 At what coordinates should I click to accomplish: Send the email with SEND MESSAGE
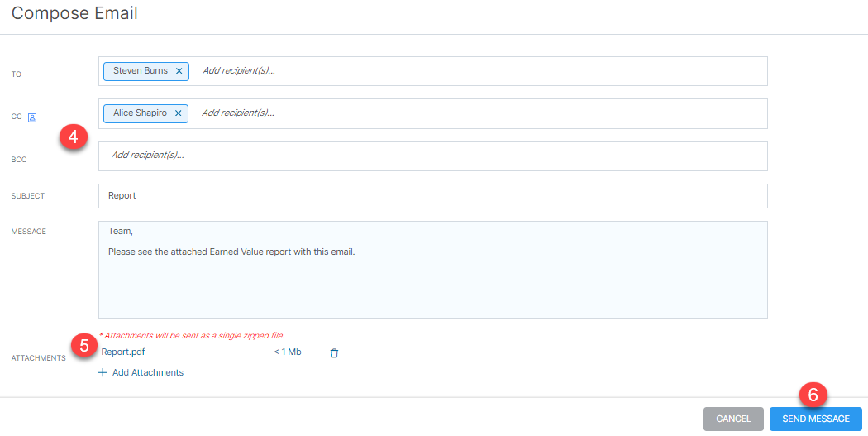click(815, 419)
